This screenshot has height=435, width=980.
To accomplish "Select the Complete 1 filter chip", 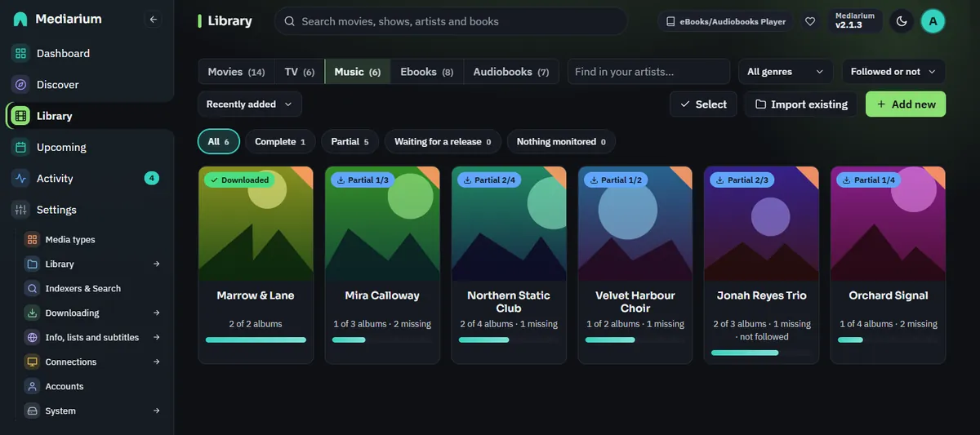I will tap(280, 141).
